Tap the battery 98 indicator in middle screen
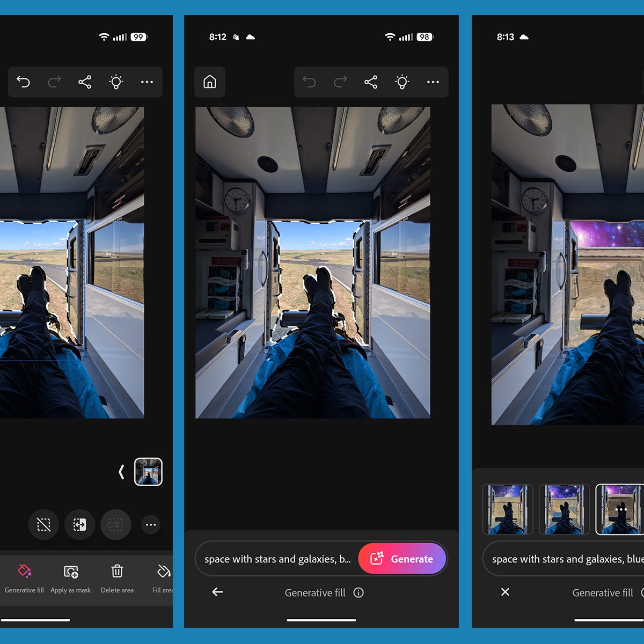The image size is (644, 644). (x=425, y=37)
